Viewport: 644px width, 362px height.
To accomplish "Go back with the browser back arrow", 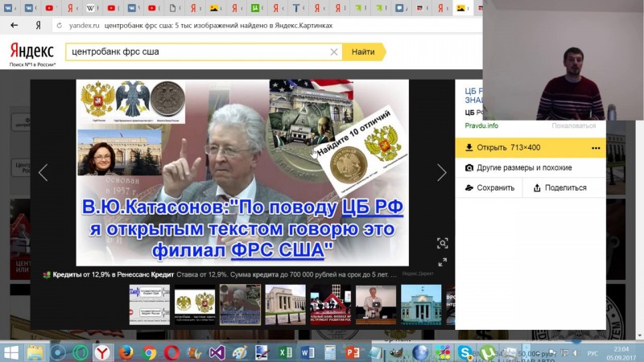I will coord(14,26).
